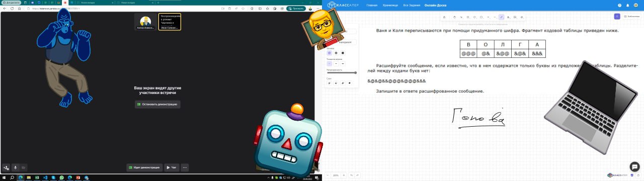This screenshot has width=644, height=181.
Task: Select thick stroke width
Action: click(343, 63)
